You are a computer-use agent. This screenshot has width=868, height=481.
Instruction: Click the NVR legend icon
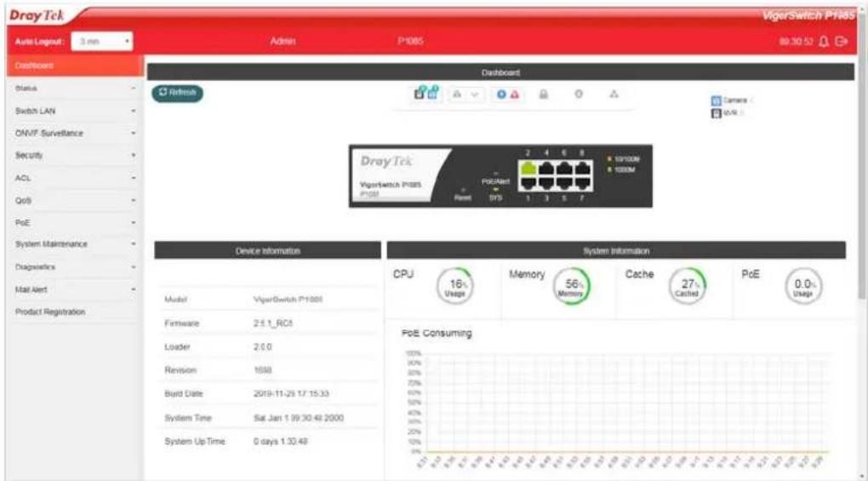716,113
